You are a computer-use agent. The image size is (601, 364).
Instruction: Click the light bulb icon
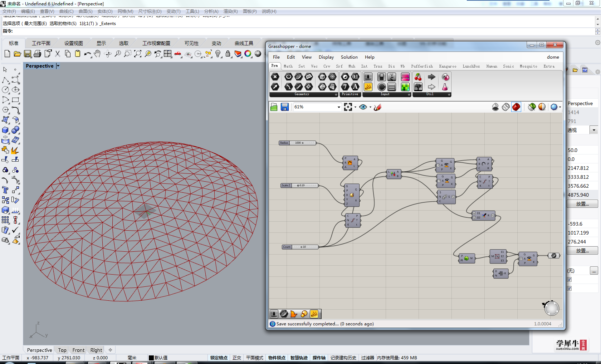218,54
